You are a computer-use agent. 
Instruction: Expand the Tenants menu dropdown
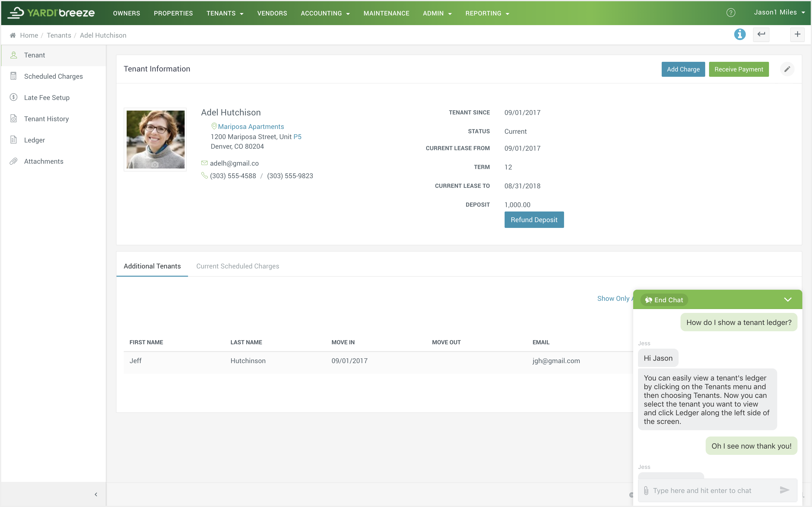[225, 14]
